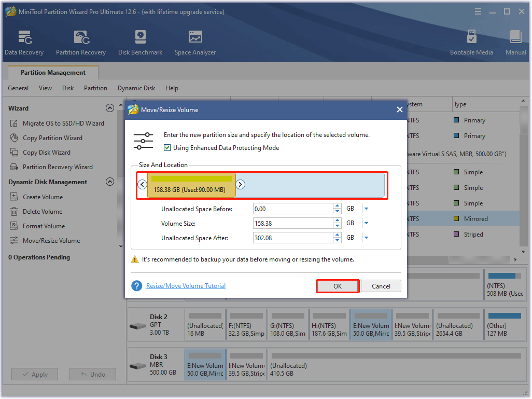532x399 pixels.
Task: Open the Resize/Move Volume Tutorial link
Action: [x=186, y=286]
